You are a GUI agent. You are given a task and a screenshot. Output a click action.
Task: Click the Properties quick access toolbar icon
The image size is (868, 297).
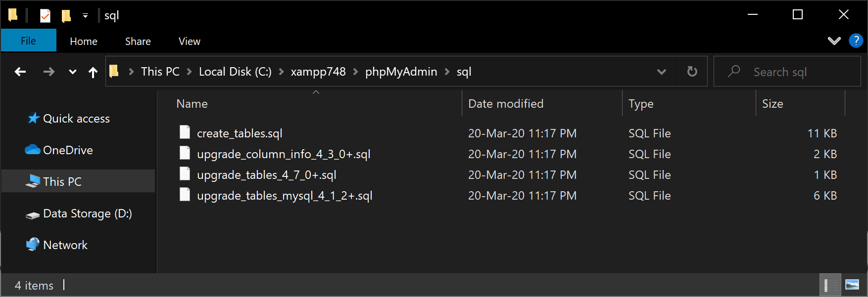point(45,15)
